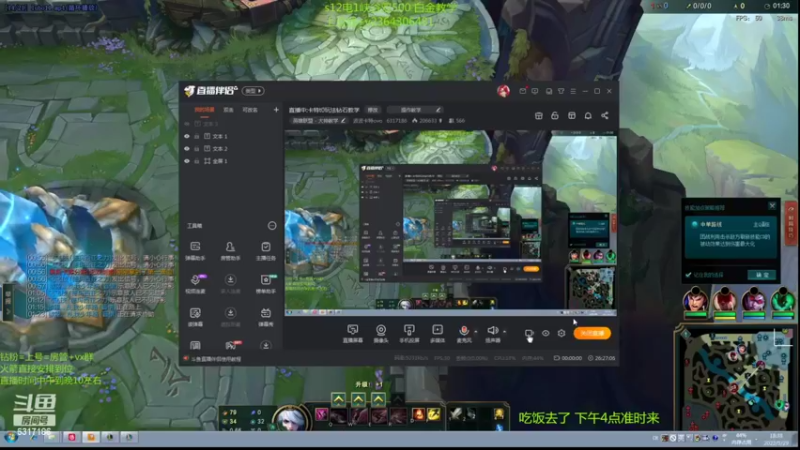This screenshot has width=800, height=450.
Task: Close the game tip popup
Action: [772, 206]
